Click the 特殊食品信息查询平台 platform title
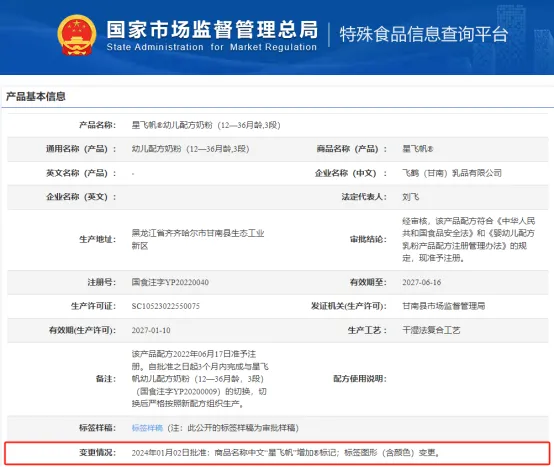Image resolution: width=554 pixels, height=467 pixels. [424, 34]
